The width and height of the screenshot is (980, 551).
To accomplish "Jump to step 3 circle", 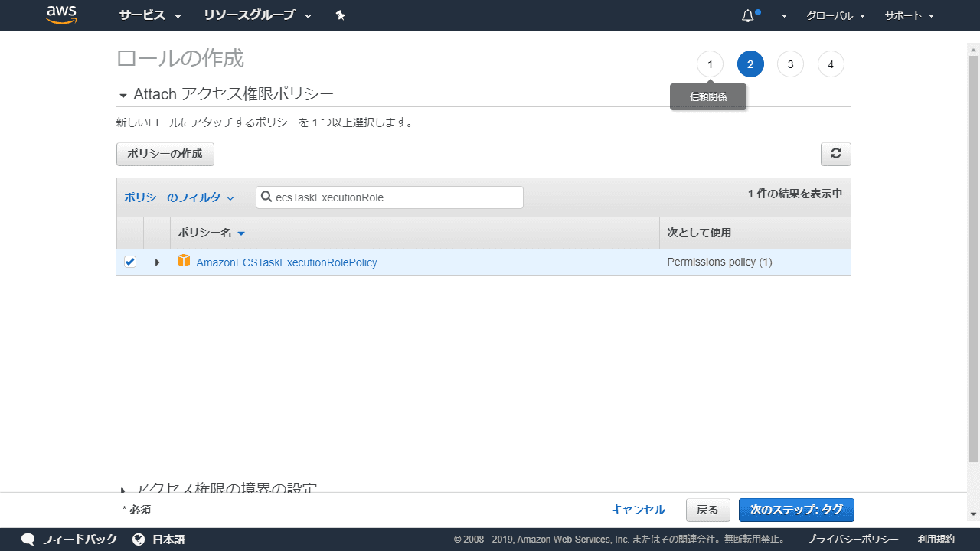I will click(x=790, y=64).
